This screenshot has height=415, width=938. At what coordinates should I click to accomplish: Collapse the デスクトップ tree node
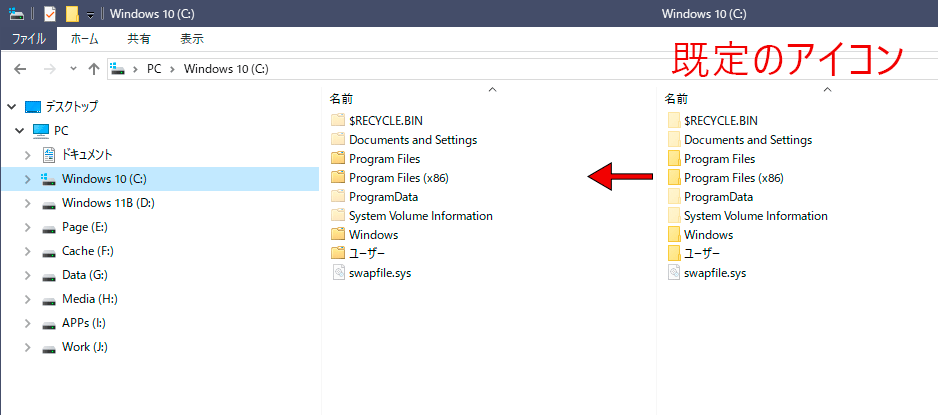pyautogui.click(x=11, y=107)
